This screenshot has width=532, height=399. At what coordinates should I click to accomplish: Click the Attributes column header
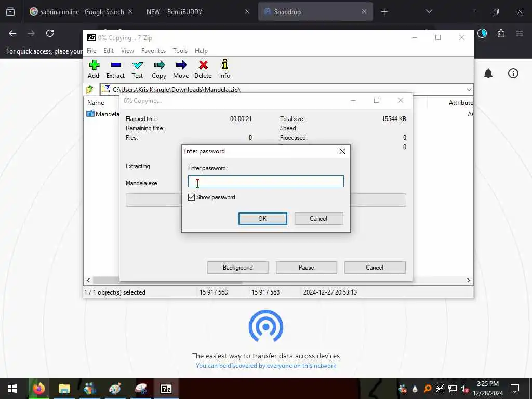[460, 103]
